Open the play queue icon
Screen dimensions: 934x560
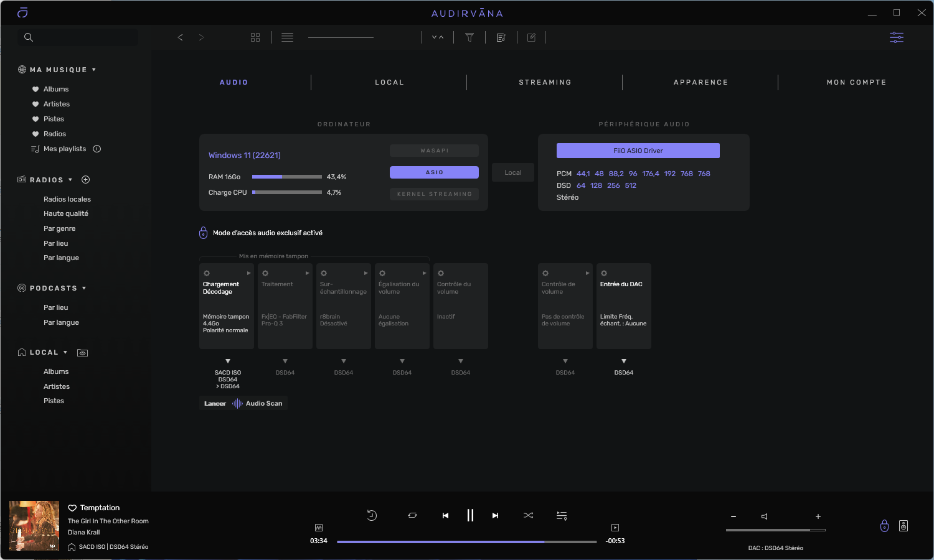tap(562, 515)
